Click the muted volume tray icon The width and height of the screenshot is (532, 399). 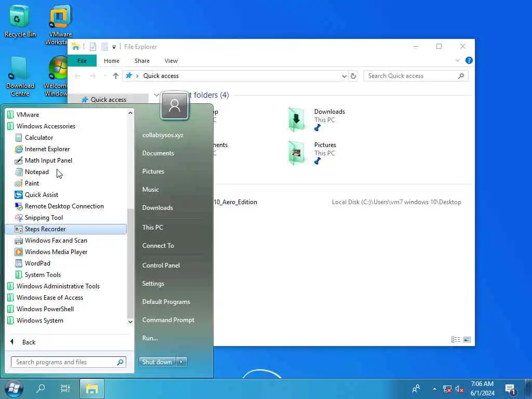pos(459,389)
